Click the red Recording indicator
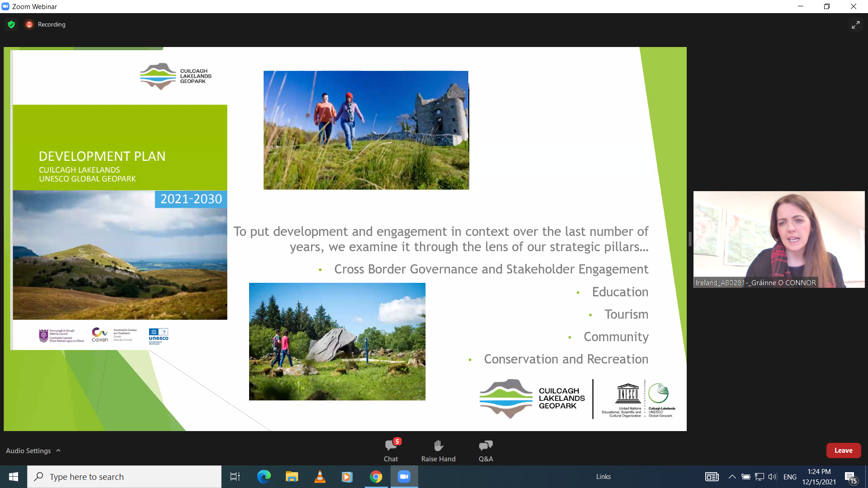The height and width of the screenshot is (488, 868). point(29,24)
